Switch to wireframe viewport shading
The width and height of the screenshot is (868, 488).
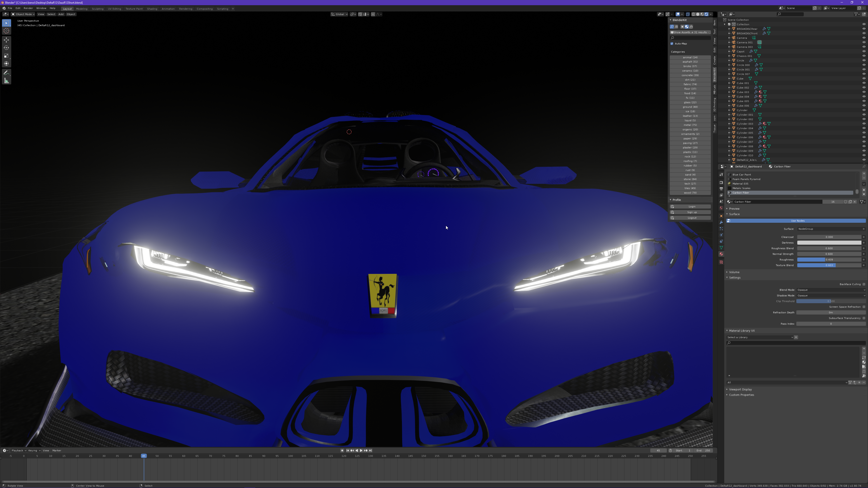693,14
